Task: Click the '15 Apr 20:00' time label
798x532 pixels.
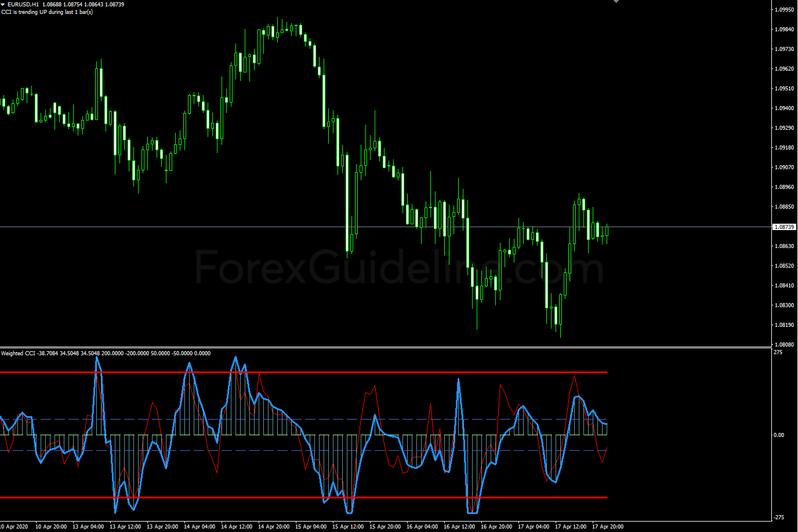Action: [x=385, y=527]
